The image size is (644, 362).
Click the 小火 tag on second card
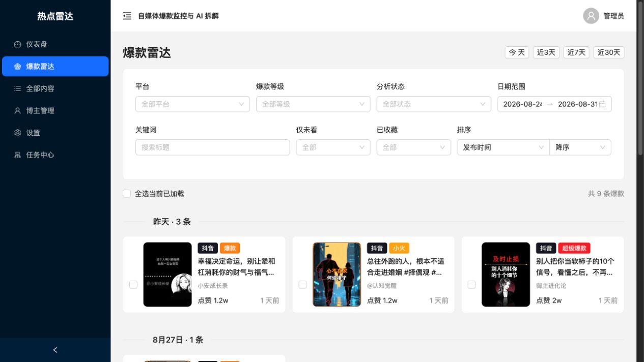[x=399, y=248]
